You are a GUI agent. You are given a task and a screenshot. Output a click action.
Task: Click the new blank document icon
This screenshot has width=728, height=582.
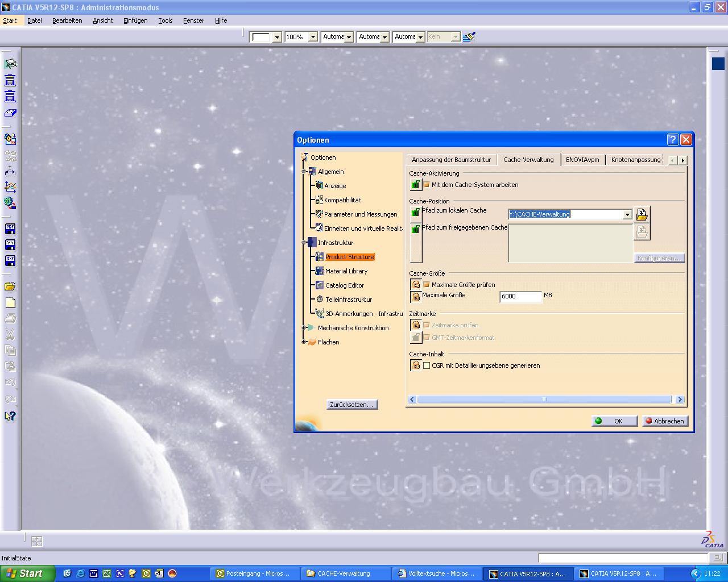(x=10, y=302)
